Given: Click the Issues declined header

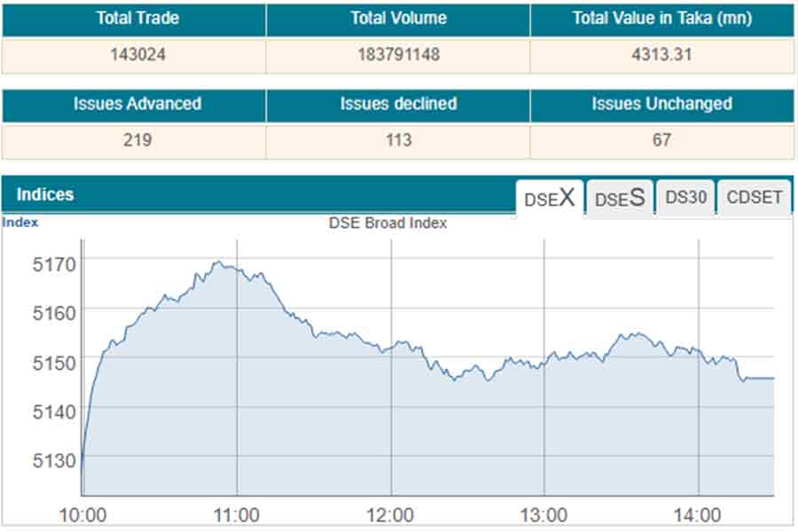Looking at the screenshot, I should [x=398, y=104].
